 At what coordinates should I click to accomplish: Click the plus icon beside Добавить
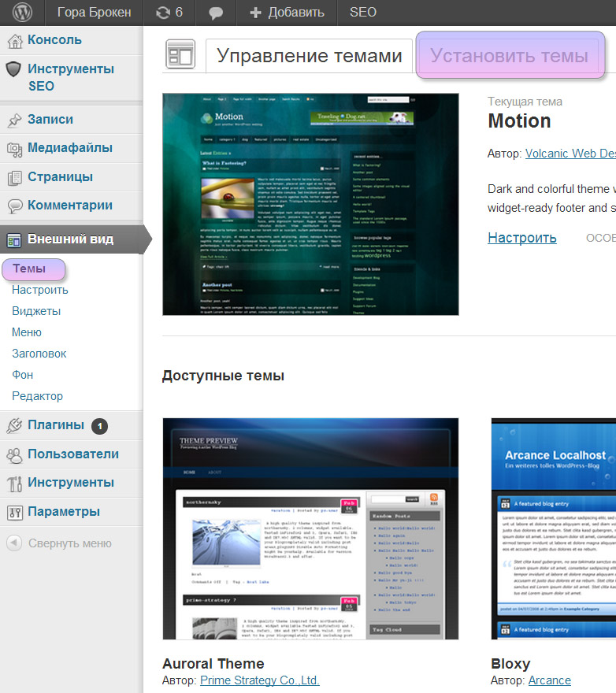click(x=255, y=13)
